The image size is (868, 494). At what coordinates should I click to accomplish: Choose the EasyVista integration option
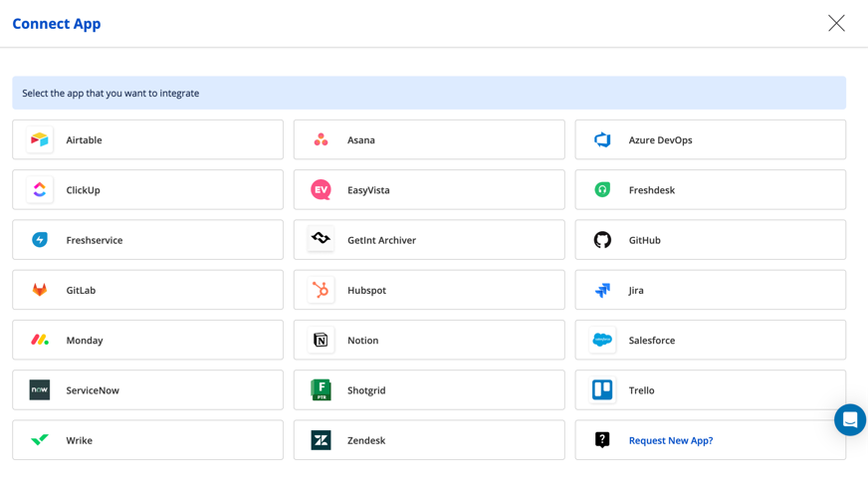[x=428, y=190]
